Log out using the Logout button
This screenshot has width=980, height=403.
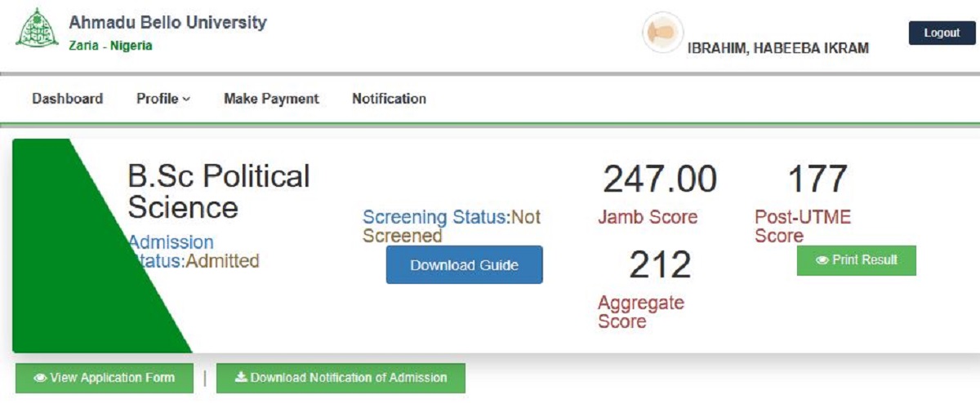942,33
